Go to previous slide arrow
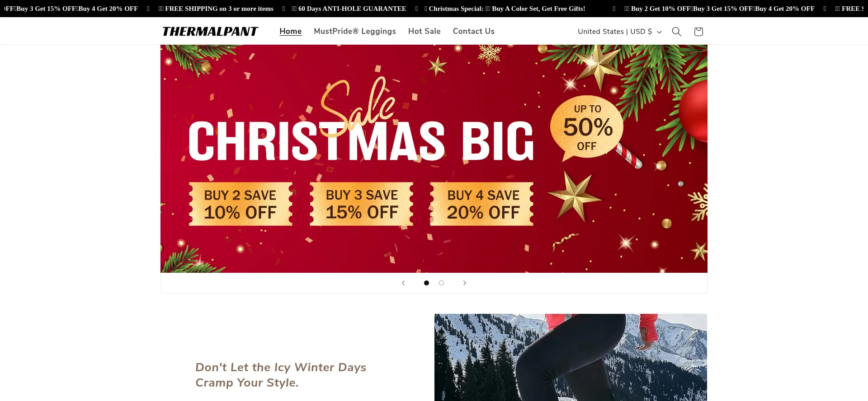868x401 pixels. point(403,283)
